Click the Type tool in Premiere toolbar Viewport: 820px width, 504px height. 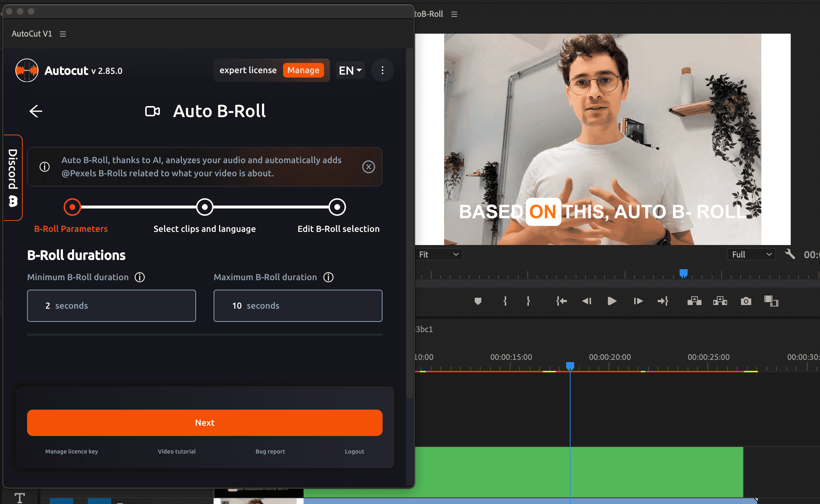pyautogui.click(x=20, y=497)
